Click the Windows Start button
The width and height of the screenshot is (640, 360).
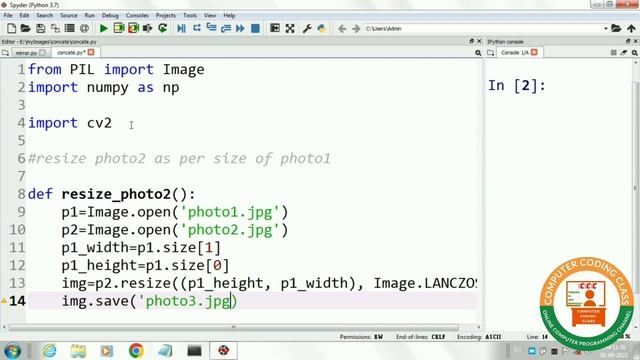[12, 351]
